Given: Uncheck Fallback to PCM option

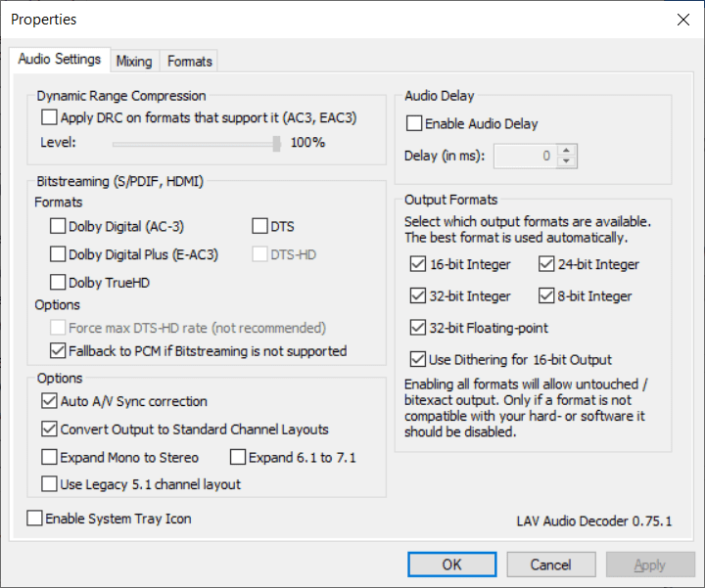Looking at the screenshot, I should tap(58, 350).
